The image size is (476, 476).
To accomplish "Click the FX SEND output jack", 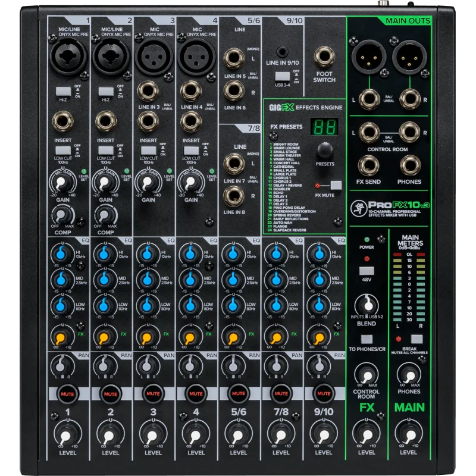I will [x=368, y=165].
